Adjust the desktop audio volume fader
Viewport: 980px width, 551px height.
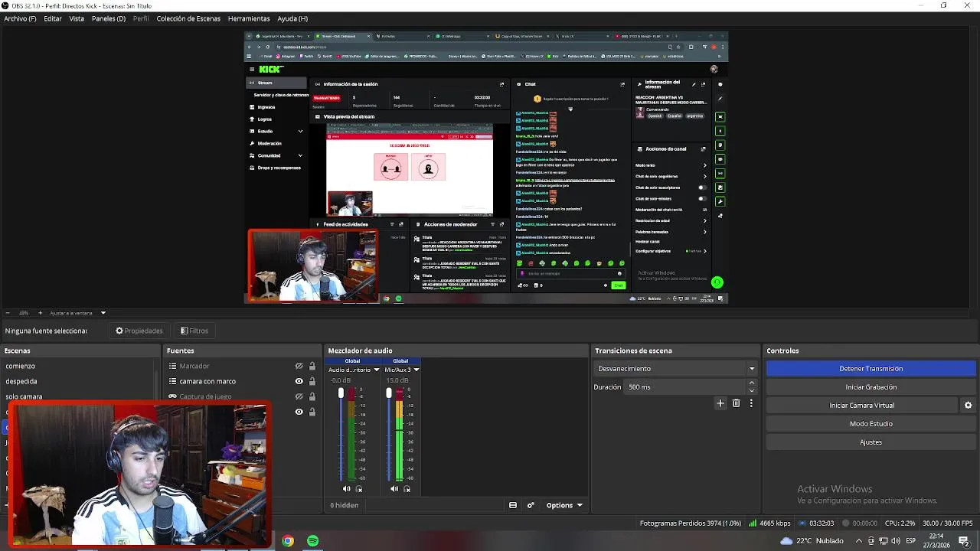tap(341, 393)
